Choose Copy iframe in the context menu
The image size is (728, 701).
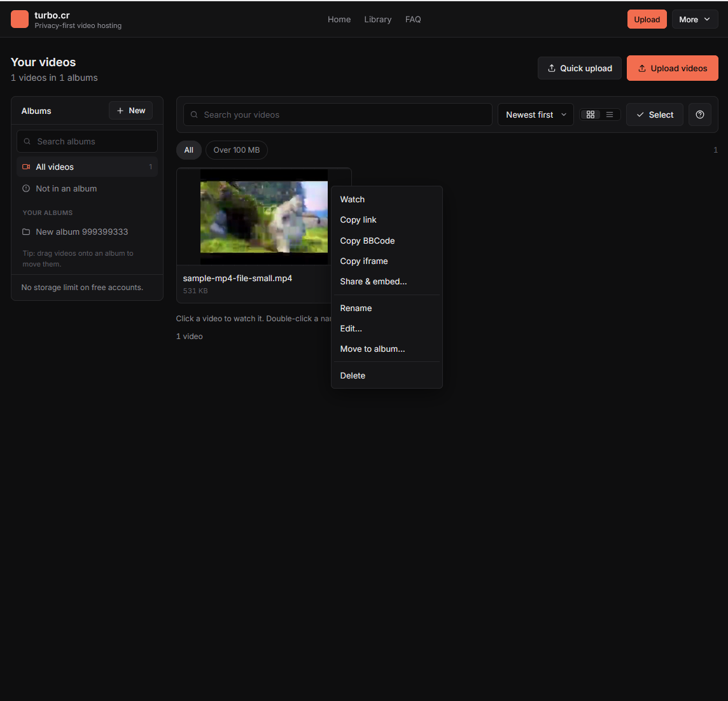(x=386, y=261)
